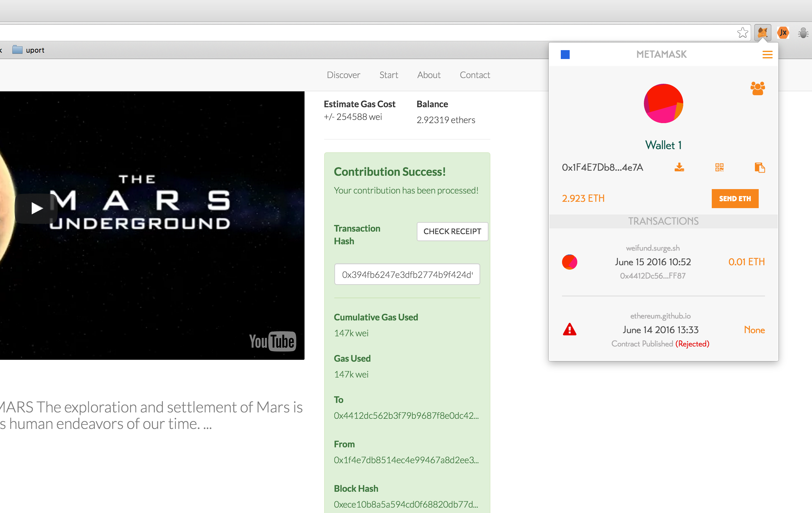Click the download/export key icon in MetaMask
The image size is (812, 513).
(679, 167)
